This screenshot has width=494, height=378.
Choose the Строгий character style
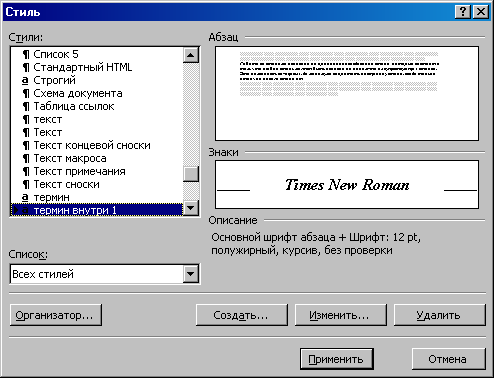[x=97, y=80]
